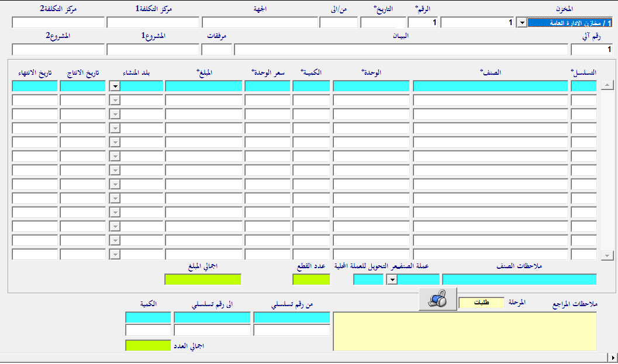The width and height of the screenshot is (618, 364).
Task: Expand the بلد المنشاء dropdown in first row
Action: pyautogui.click(x=115, y=86)
